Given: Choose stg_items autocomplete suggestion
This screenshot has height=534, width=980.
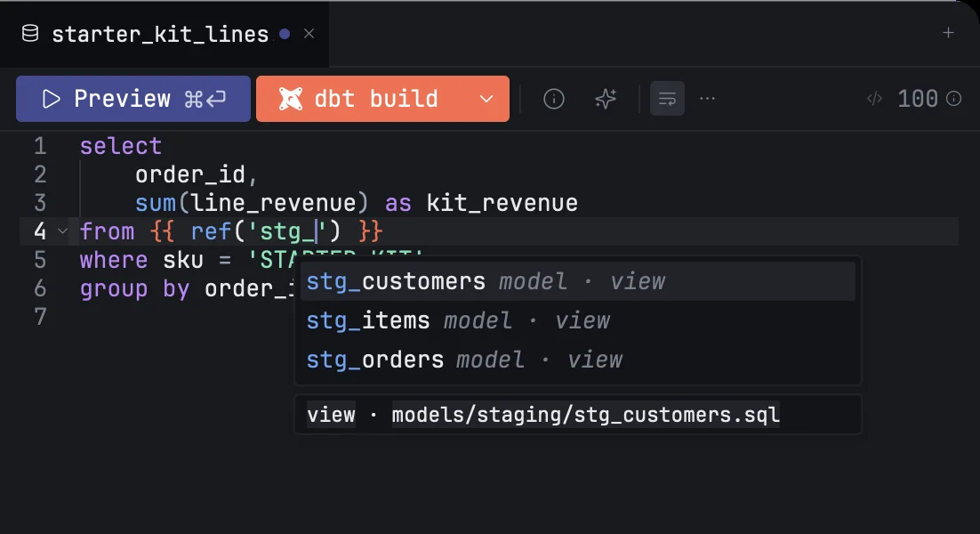Looking at the screenshot, I should tap(577, 320).
